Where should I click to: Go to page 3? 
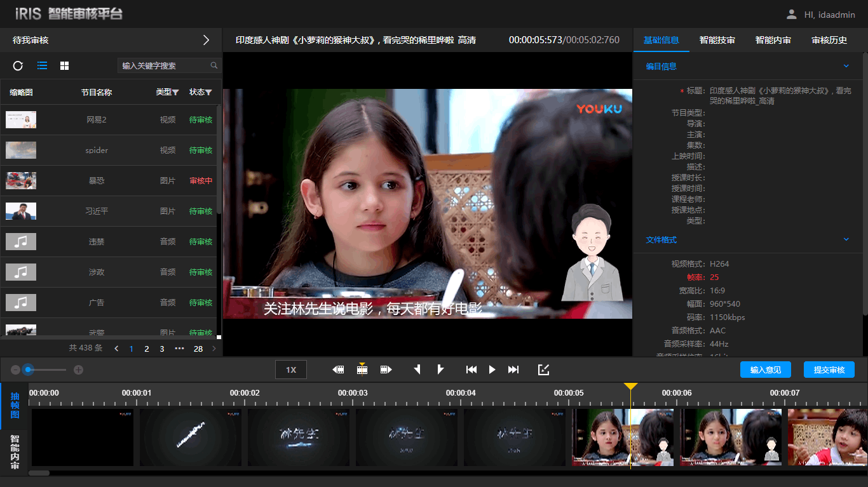pyautogui.click(x=162, y=349)
